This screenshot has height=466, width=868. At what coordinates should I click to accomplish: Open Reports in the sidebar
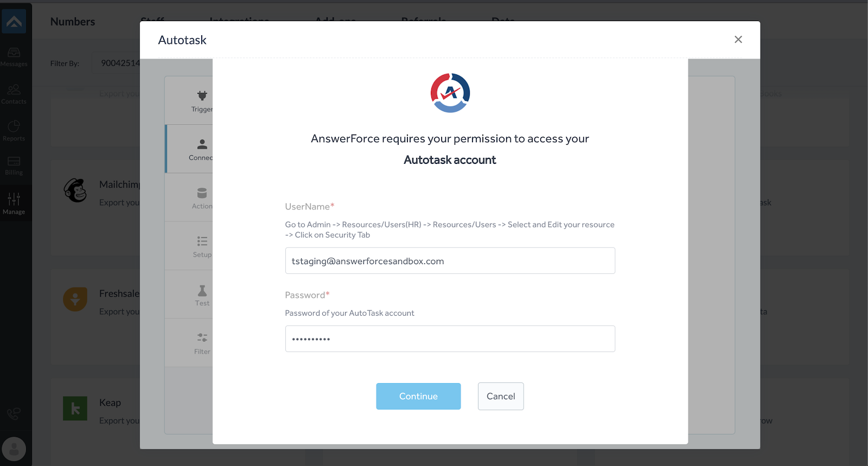(14, 131)
